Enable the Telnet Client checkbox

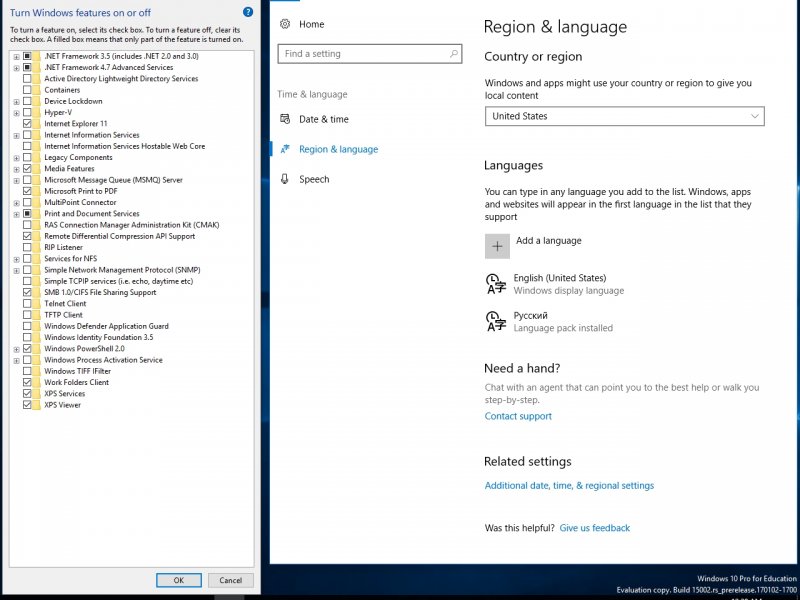[x=27, y=304]
